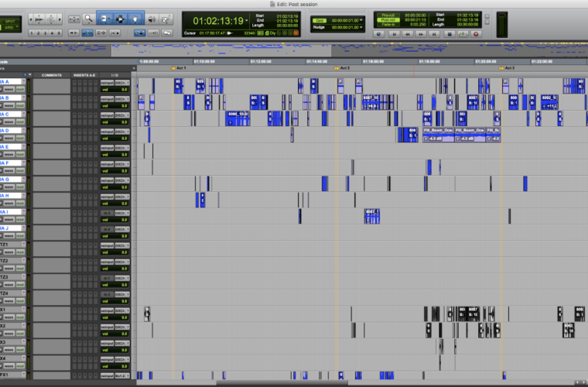Select the Trim tool
The height and width of the screenshot is (387, 588).
tap(104, 19)
